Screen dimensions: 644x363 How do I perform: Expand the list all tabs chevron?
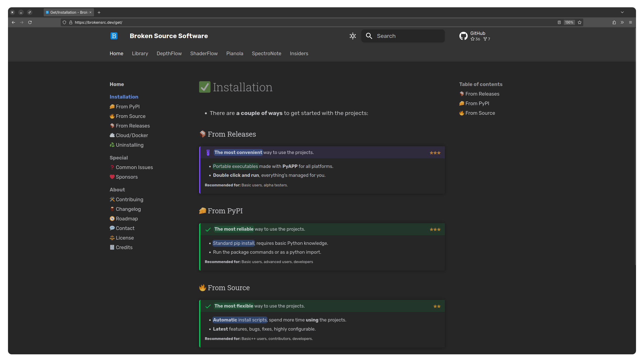pos(622,12)
